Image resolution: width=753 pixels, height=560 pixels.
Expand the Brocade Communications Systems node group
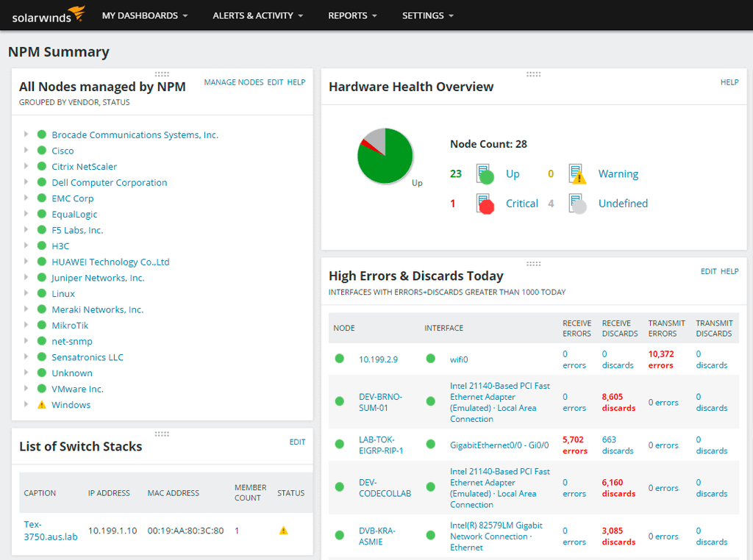click(26, 134)
